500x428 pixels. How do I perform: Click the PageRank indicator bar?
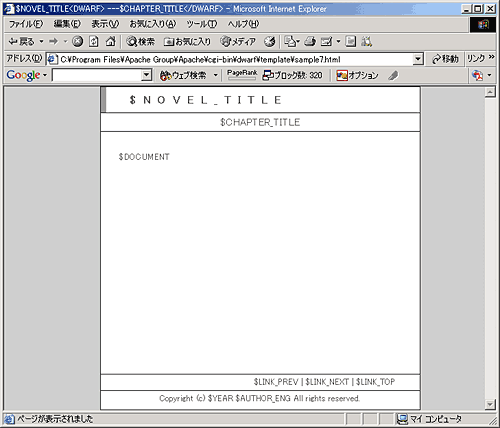[x=242, y=75]
